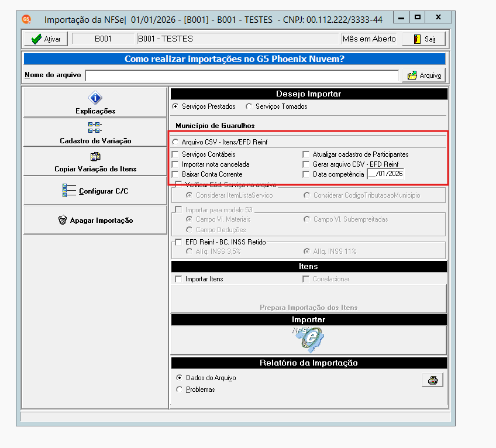This screenshot has width=496, height=448.
Task: Enable Importar nota cancelada
Action: click(x=175, y=164)
